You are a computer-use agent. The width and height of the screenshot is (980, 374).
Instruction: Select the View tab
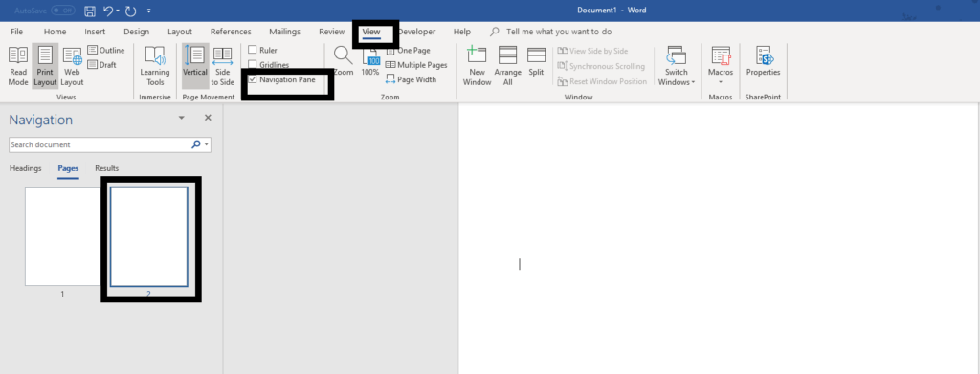pos(371,32)
